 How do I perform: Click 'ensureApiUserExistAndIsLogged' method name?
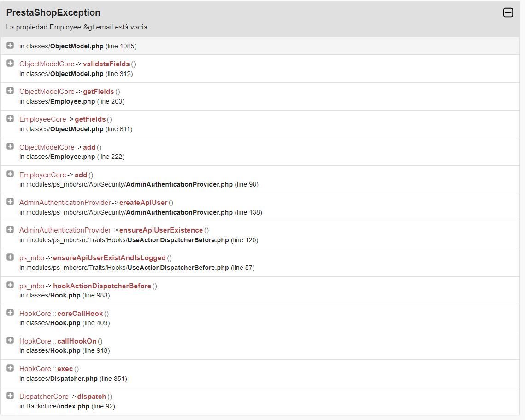point(109,258)
